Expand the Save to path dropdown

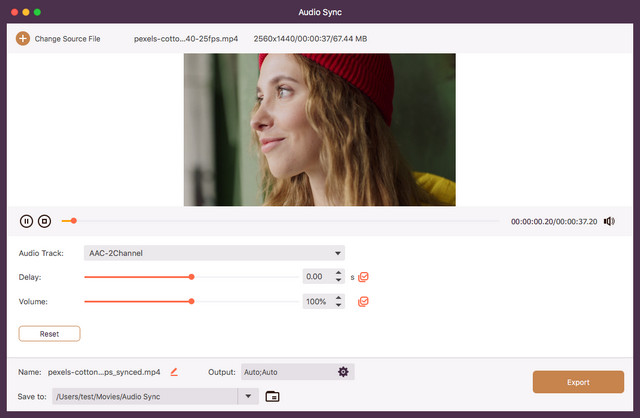tap(248, 396)
